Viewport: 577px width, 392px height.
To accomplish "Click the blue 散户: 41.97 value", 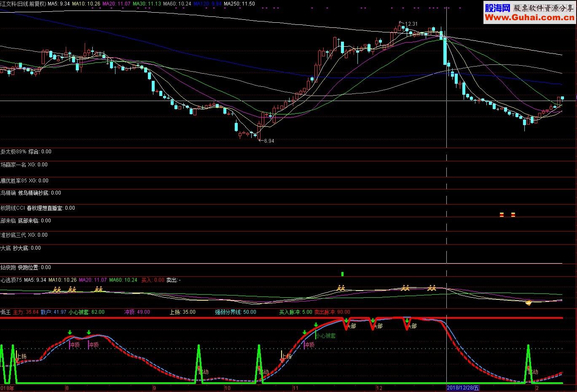I will [x=54, y=312].
